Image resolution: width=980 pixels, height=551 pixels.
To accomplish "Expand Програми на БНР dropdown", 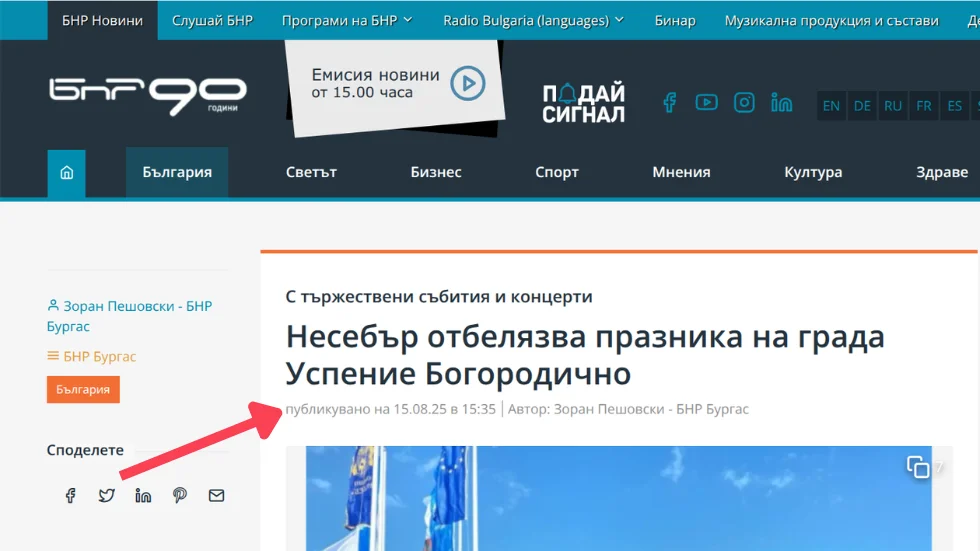I will (347, 21).
